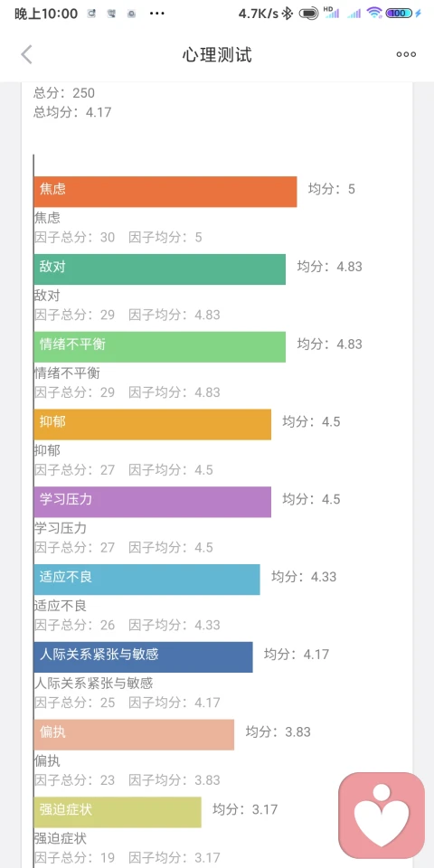Select the yellow-orange 抑郁 bar
The image size is (434, 868).
click(153, 424)
